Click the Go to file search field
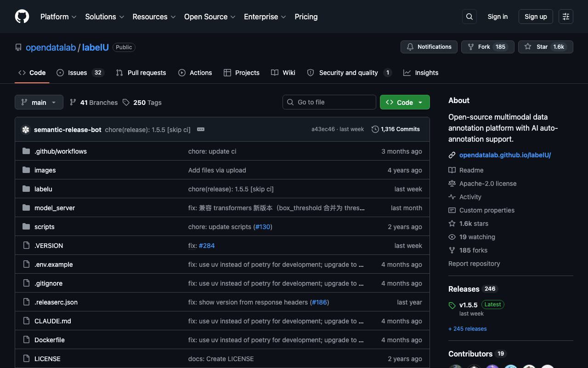The height and width of the screenshot is (368, 588). point(329,102)
